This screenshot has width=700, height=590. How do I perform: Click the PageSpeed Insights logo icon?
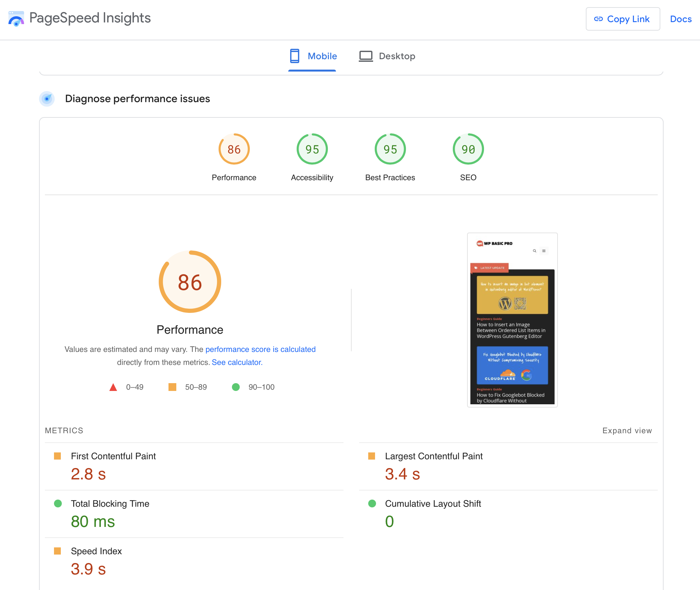click(16, 19)
